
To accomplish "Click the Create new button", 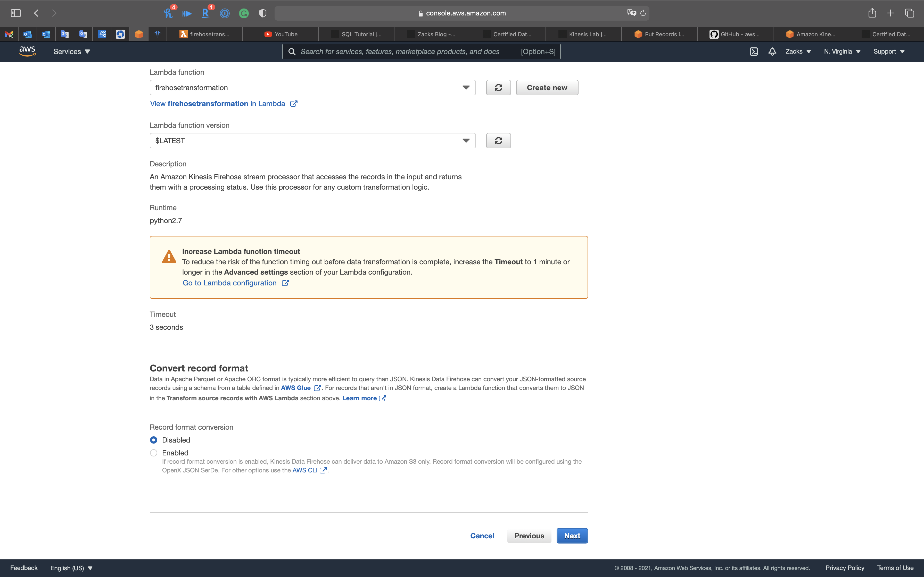I will click(547, 88).
